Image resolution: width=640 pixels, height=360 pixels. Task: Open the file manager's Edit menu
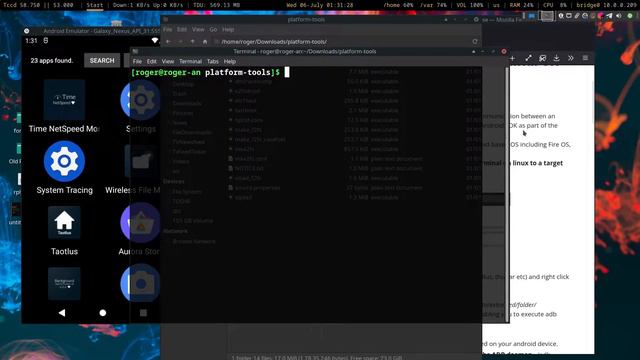pos(182,29)
